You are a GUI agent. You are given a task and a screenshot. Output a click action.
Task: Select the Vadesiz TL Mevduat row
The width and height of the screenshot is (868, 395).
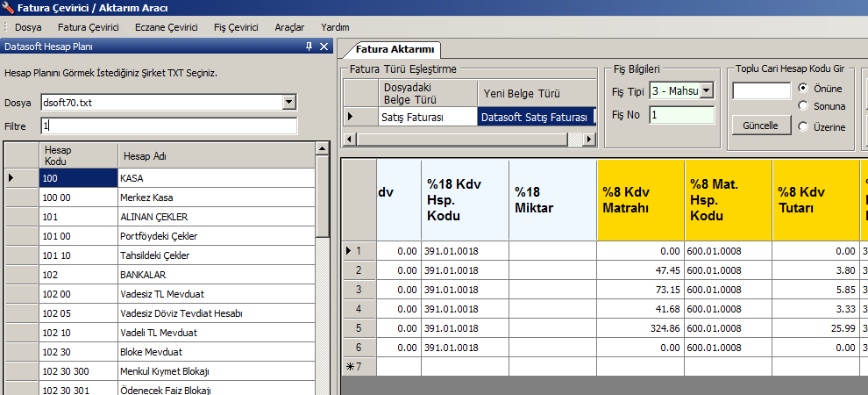click(160, 294)
